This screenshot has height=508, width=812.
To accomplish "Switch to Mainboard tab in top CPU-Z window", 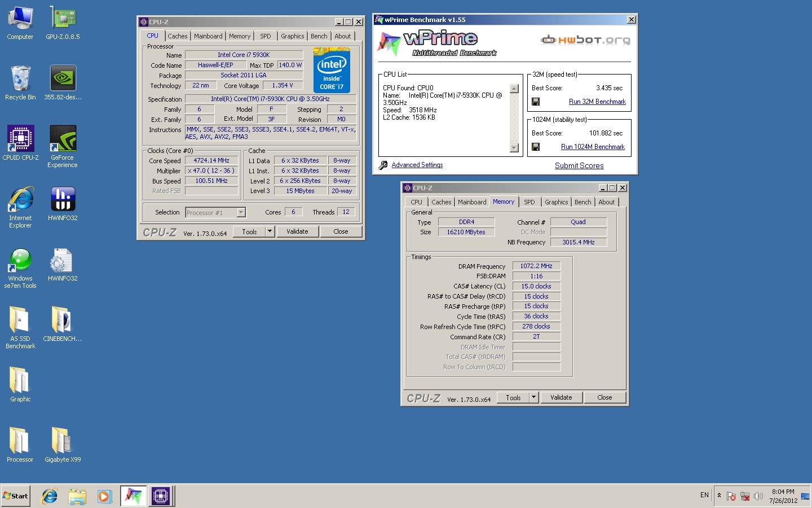I will 208,36.
